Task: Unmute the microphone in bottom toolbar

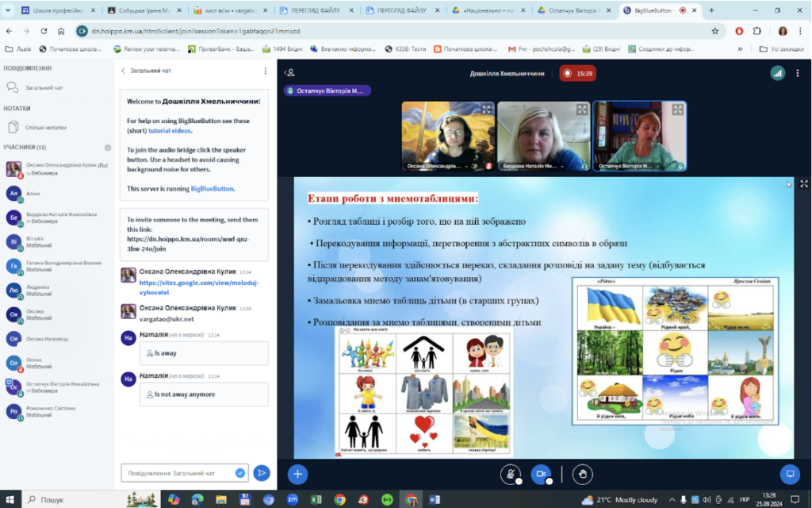Action: pos(511,474)
